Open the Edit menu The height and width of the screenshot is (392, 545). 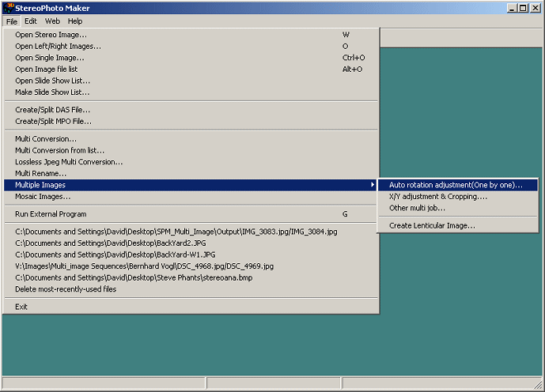(31, 21)
